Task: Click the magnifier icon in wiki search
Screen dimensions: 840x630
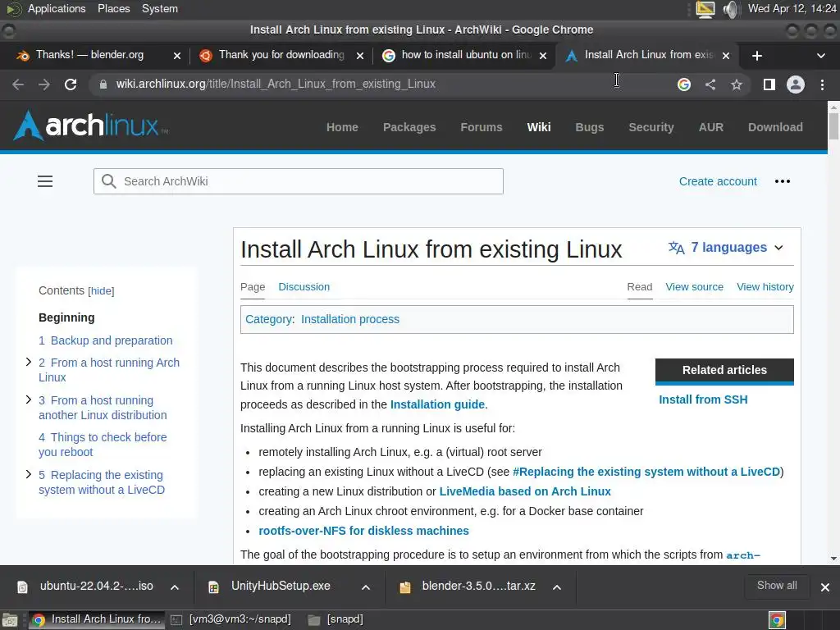Action: tap(109, 181)
